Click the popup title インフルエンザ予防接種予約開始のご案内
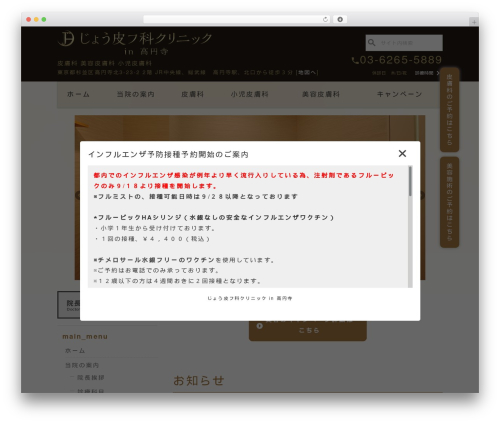The height and width of the screenshot is (423, 500). 168,154
